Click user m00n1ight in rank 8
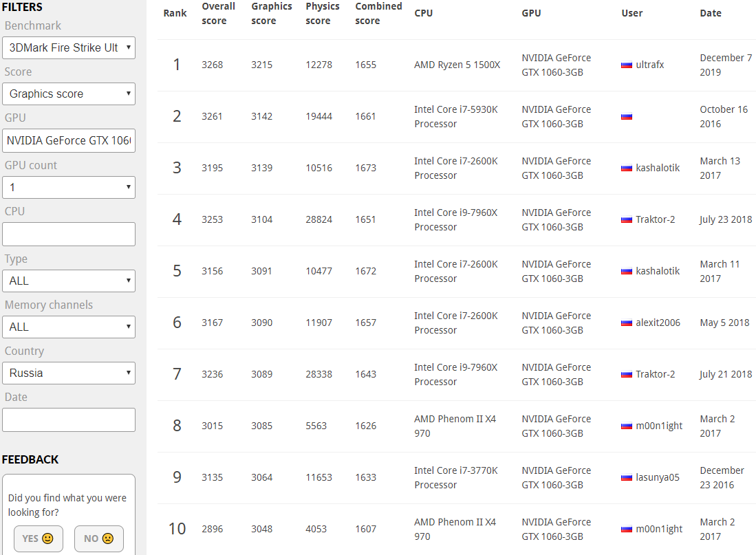756x555 pixels. click(658, 426)
